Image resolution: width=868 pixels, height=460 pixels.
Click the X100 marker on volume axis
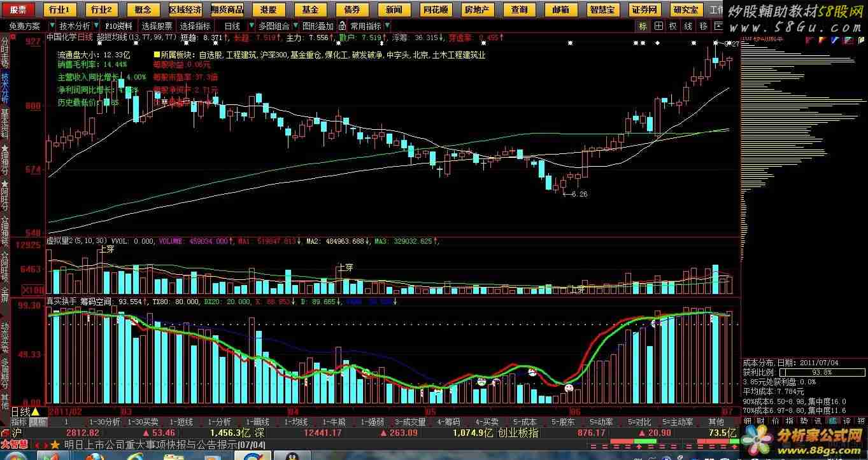pyautogui.click(x=32, y=289)
